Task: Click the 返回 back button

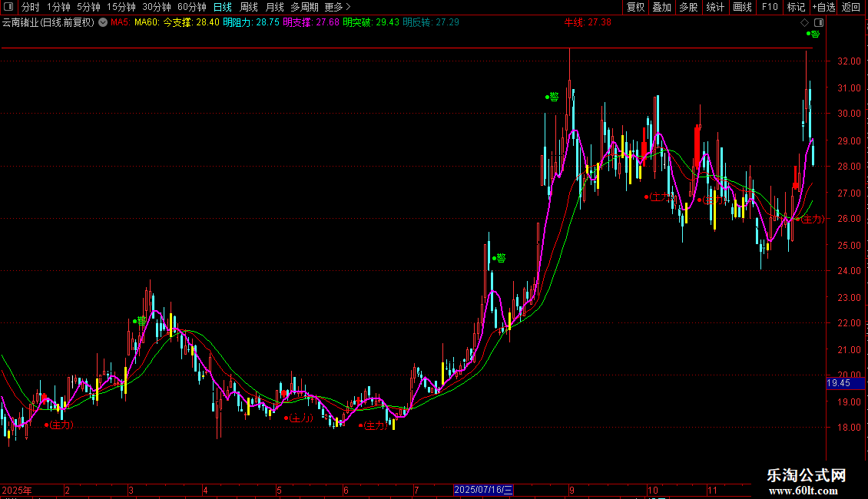Action: (x=851, y=7)
